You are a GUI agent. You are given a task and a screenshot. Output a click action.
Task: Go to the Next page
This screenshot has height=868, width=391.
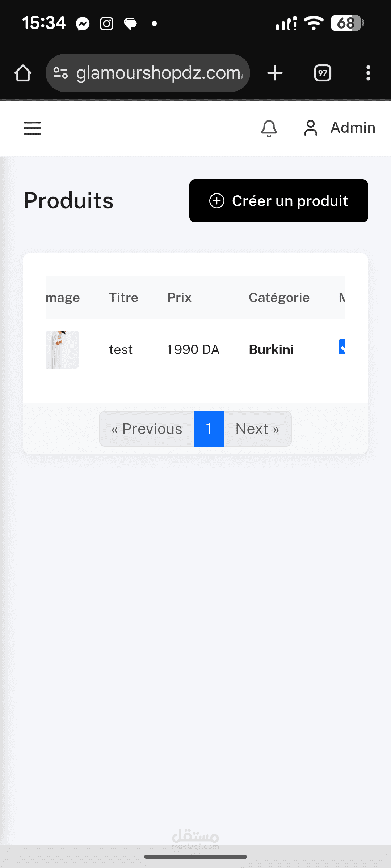257,429
